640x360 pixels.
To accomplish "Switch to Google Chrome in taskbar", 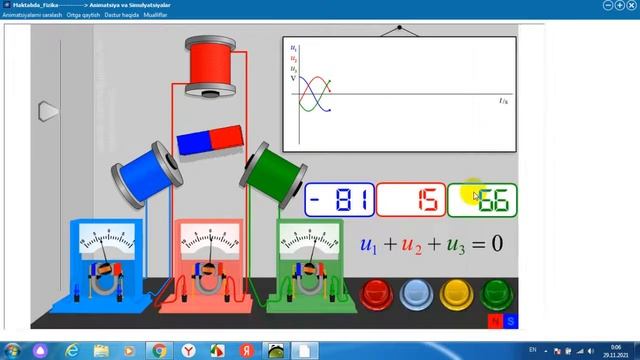I will tap(159, 351).
